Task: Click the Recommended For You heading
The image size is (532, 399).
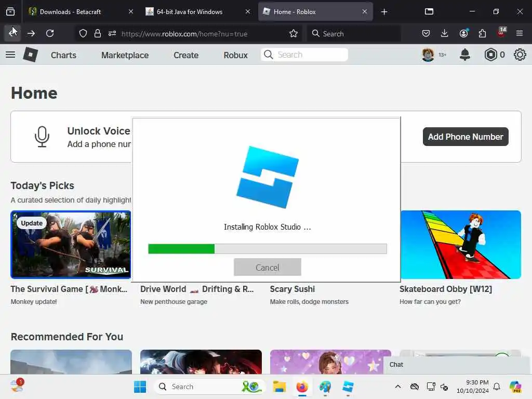Action: [67, 337]
